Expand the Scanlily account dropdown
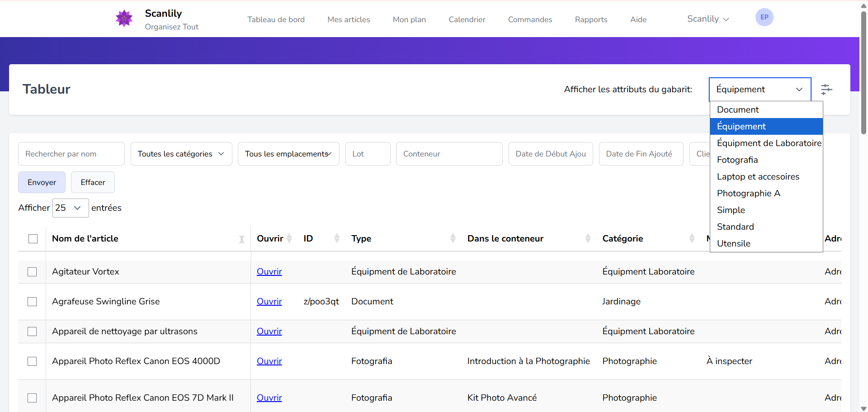868x412 pixels. pyautogui.click(x=708, y=19)
